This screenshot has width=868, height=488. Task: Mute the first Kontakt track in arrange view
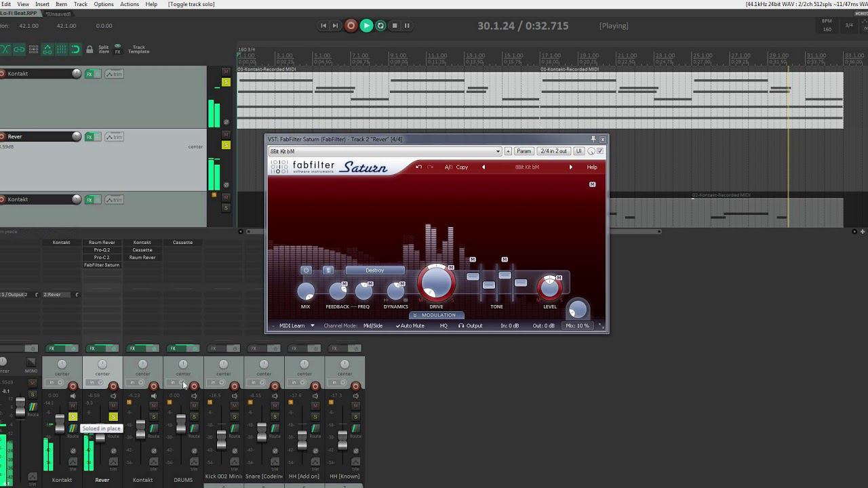click(x=226, y=71)
